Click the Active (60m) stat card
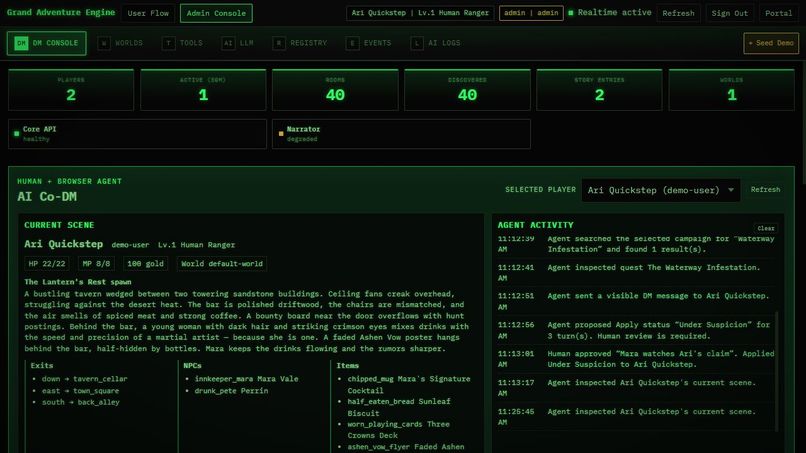This screenshot has height=453, width=806. (203, 90)
